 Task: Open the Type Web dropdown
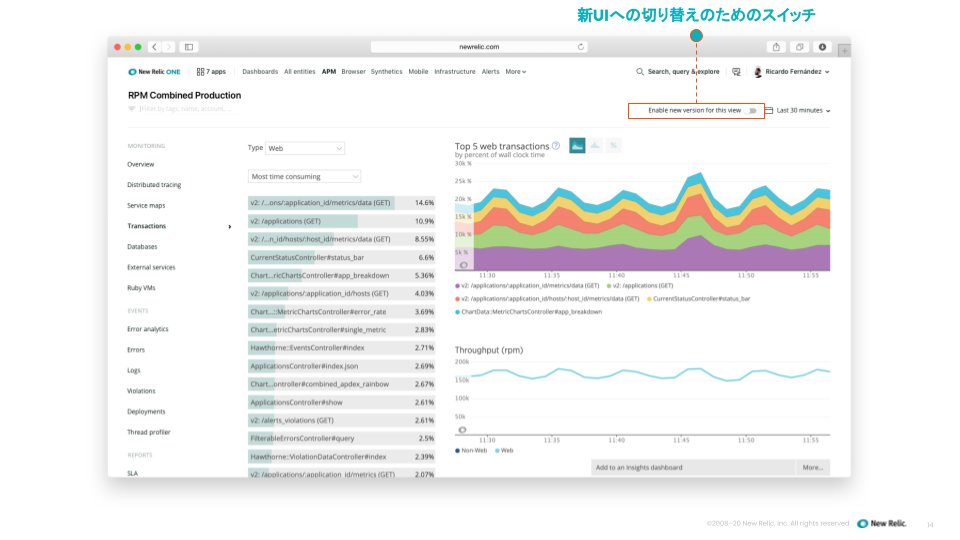(x=305, y=148)
